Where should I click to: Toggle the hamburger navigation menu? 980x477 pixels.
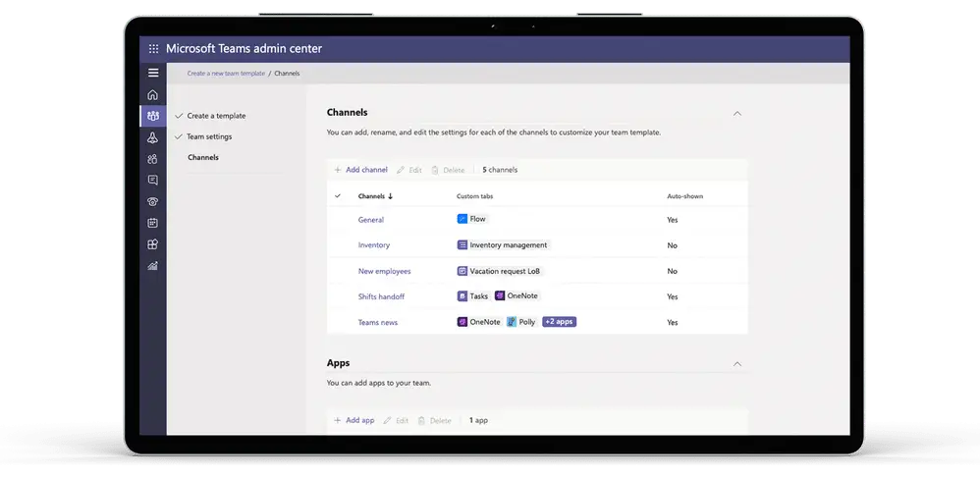153,73
